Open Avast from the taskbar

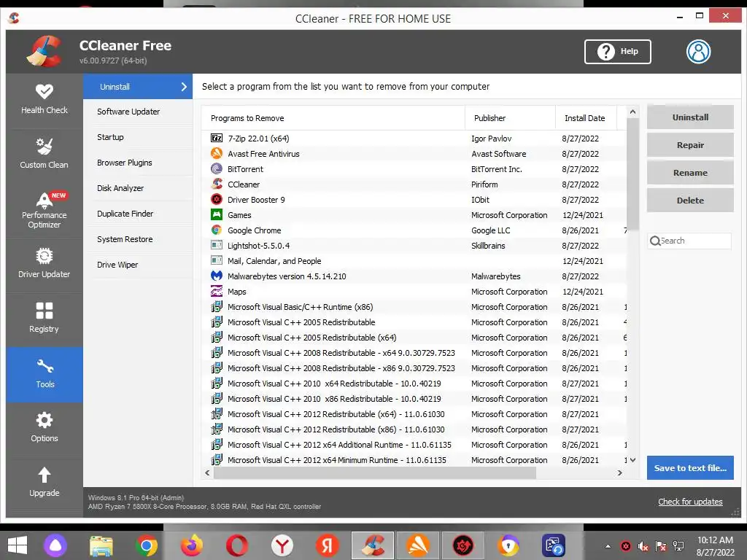point(418,545)
